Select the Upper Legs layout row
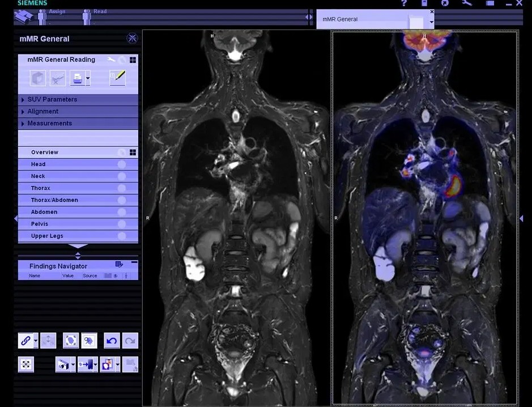 (x=78, y=236)
